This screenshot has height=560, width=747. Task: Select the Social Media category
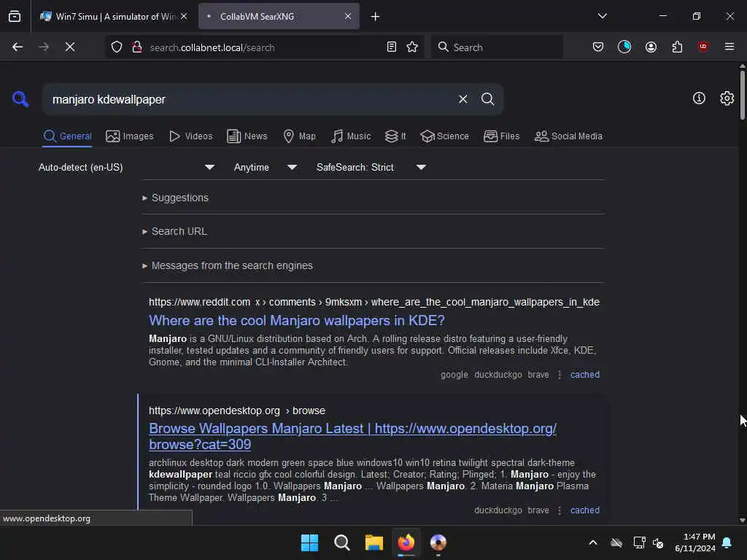click(568, 136)
